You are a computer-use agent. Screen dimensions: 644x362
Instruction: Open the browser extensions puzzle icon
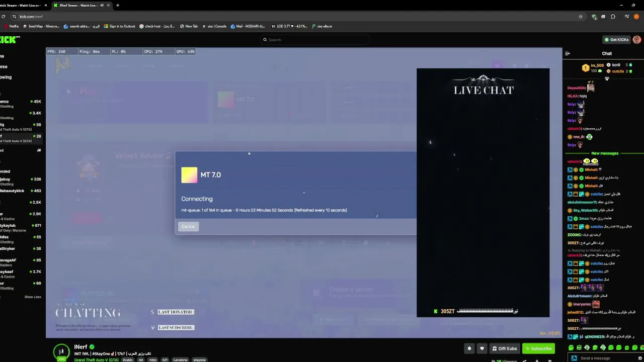613,17
